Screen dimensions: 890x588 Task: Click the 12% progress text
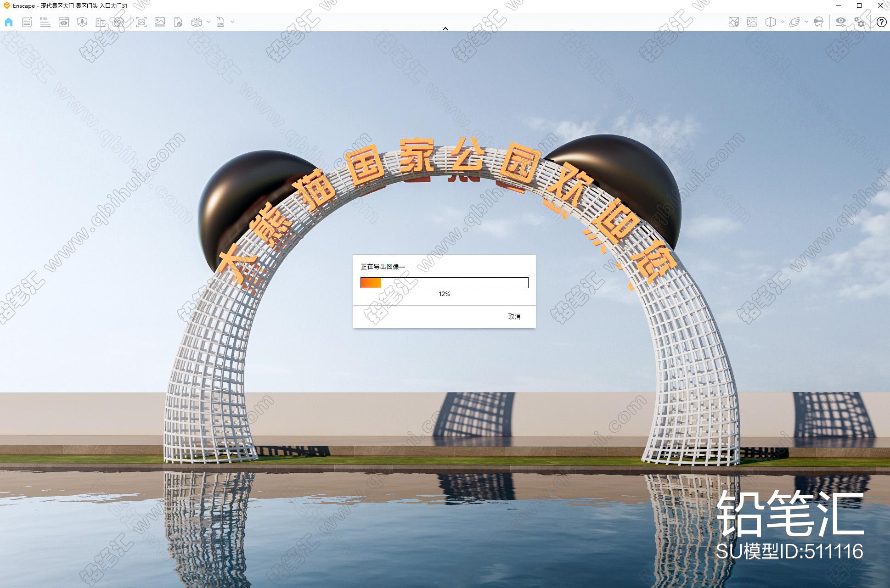(x=444, y=294)
